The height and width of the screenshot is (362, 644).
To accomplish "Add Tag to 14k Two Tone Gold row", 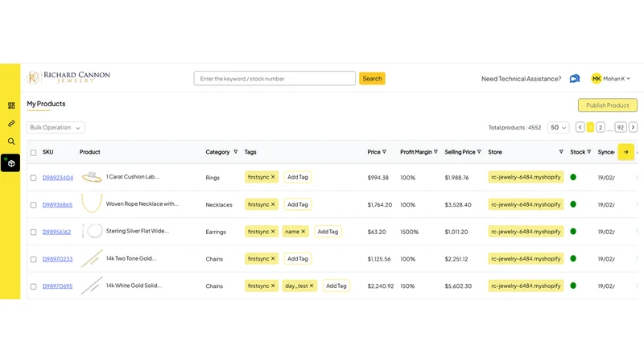I will tap(298, 258).
